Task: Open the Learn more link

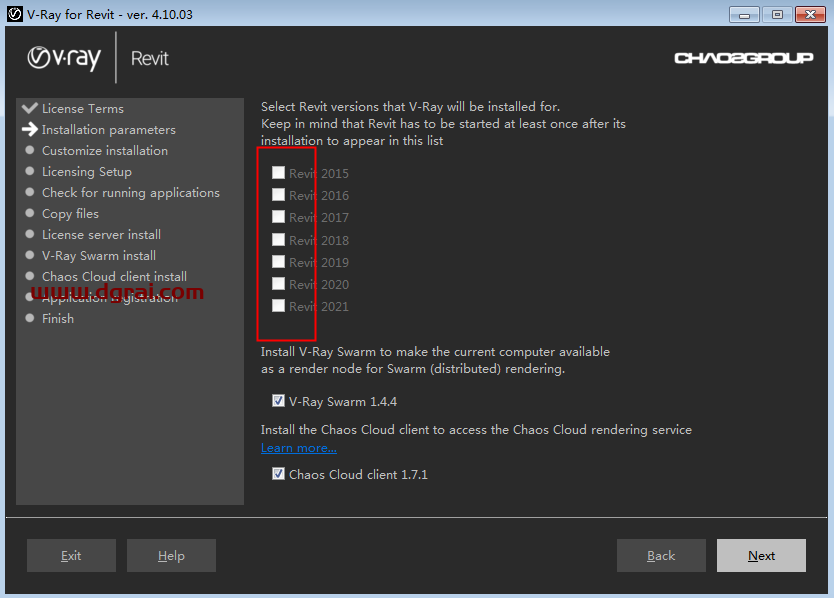Action: point(298,447)
